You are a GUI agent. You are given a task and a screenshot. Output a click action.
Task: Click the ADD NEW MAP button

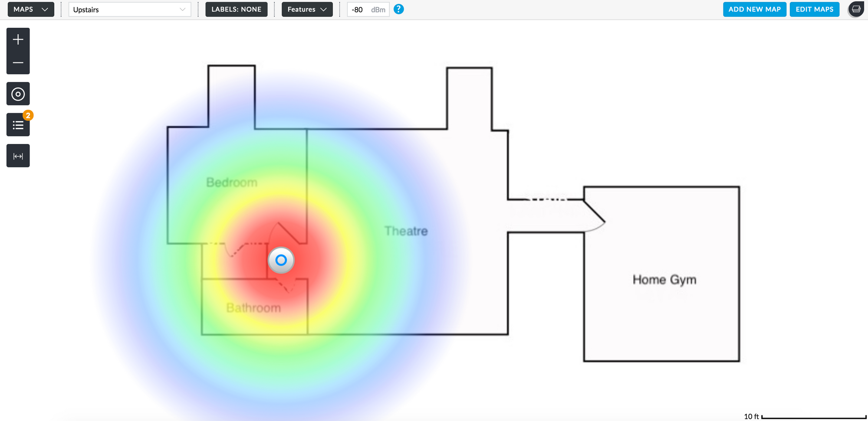click(x=754, y=9)
